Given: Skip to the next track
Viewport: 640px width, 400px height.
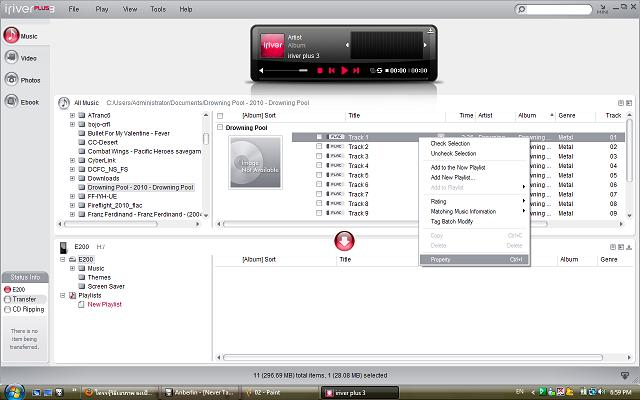Looking at the screenshot, I should [x=356, y=71].
